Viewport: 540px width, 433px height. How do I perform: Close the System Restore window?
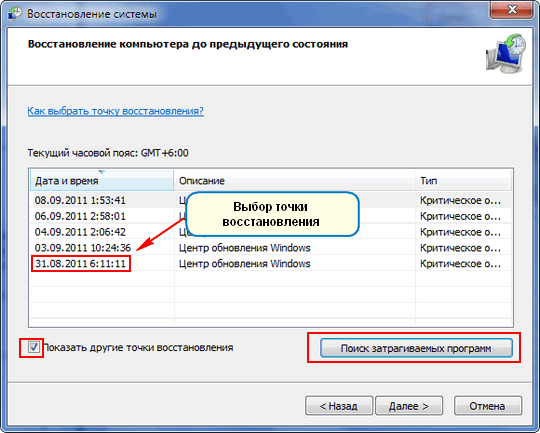512,10
